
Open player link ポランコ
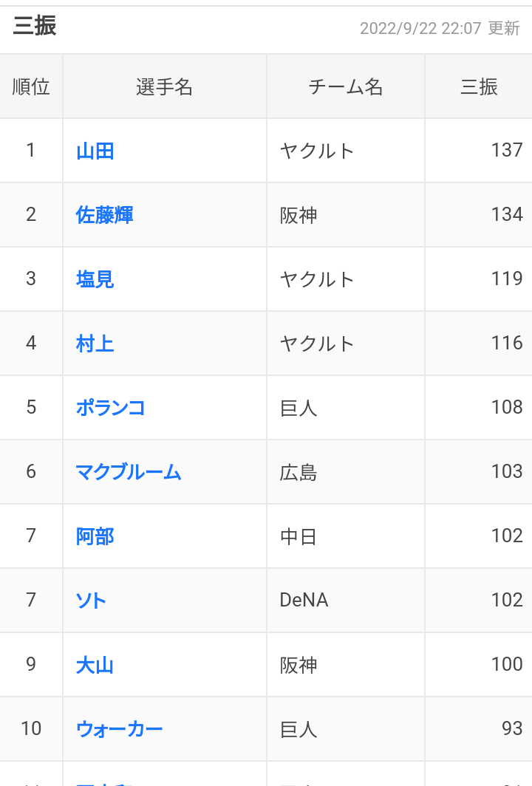(x=110, y=408)
